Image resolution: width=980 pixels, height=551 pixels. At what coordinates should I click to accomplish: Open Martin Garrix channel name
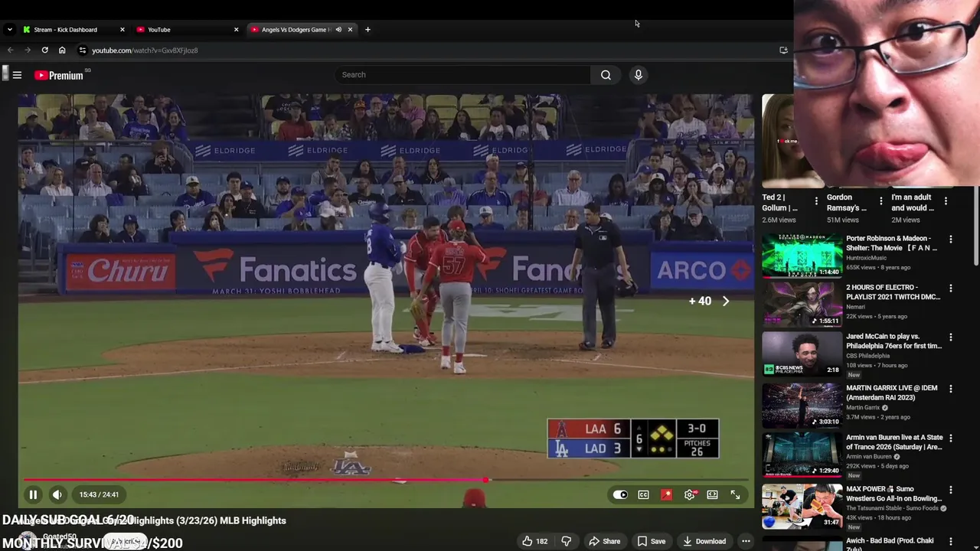tap(863, 408)
